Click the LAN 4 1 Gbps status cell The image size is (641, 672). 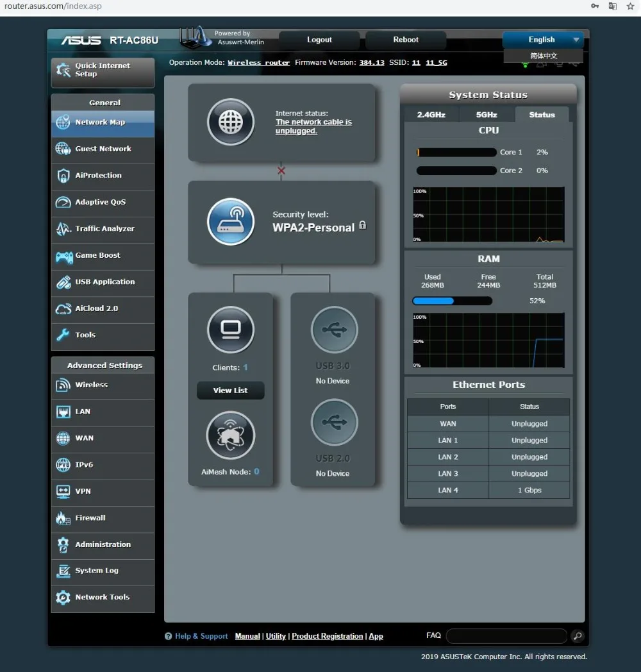[529, 491]
